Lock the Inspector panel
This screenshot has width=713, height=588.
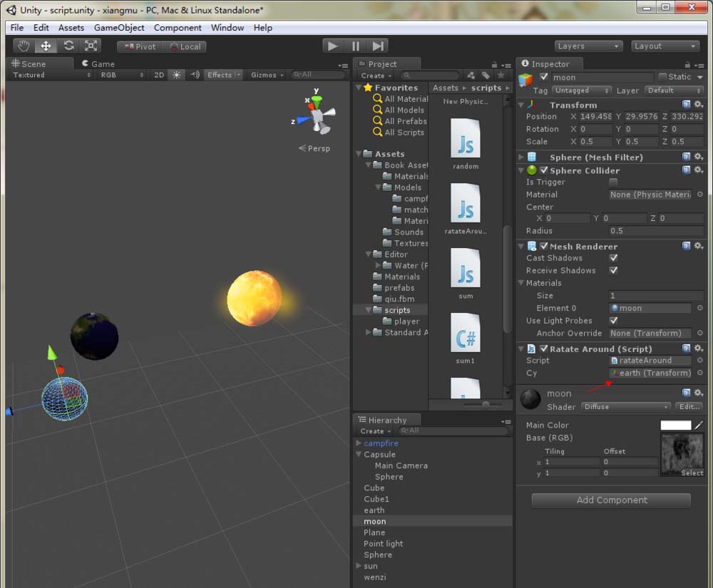click(687, 65)
